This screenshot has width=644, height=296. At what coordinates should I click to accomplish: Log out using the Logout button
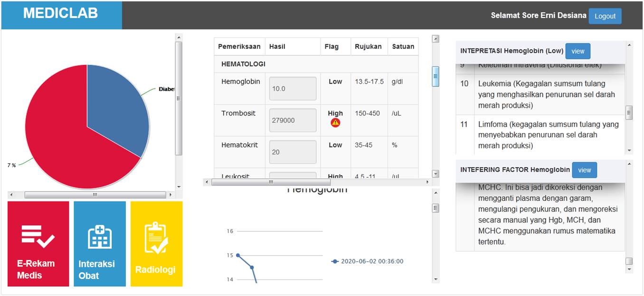[x=605, y=16]
